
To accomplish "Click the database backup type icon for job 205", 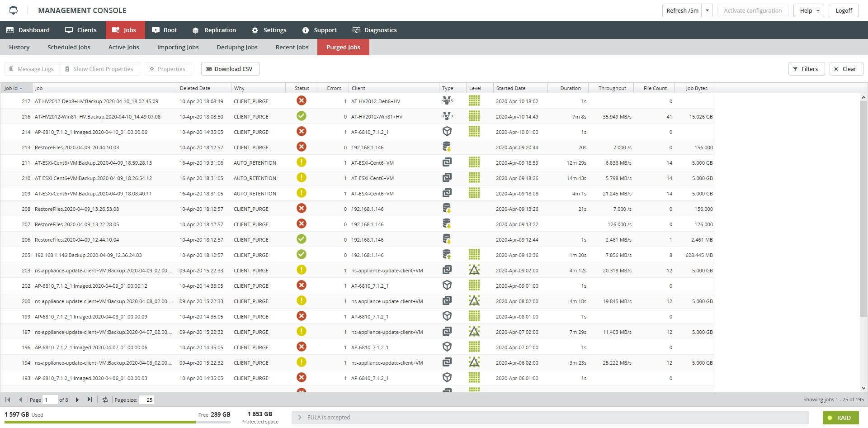I will coord(447,254).
